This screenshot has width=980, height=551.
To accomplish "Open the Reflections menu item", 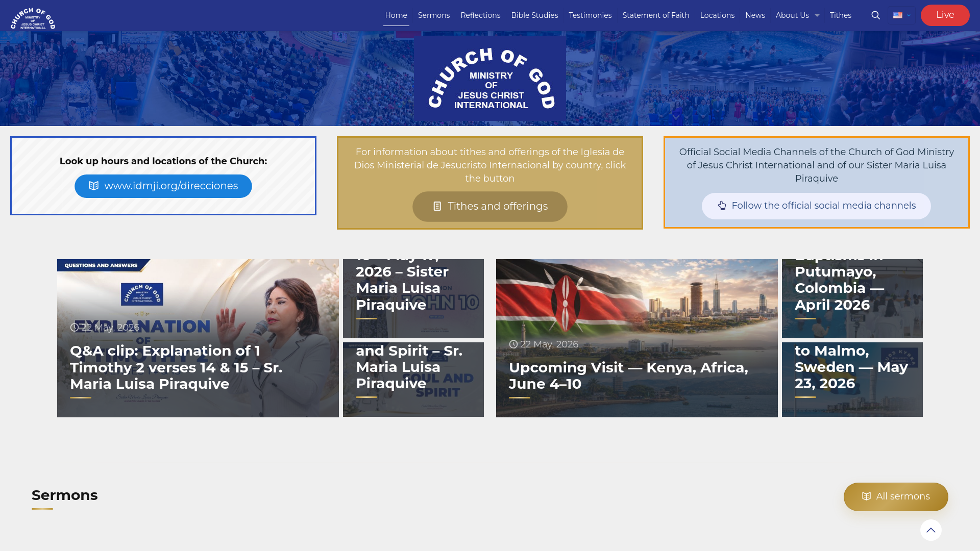I will click(x=480, y=15).
